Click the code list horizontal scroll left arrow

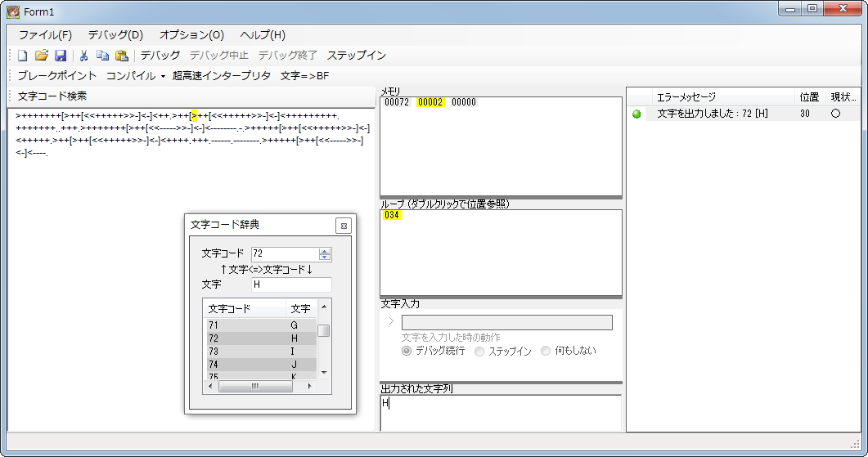[210, 386]
